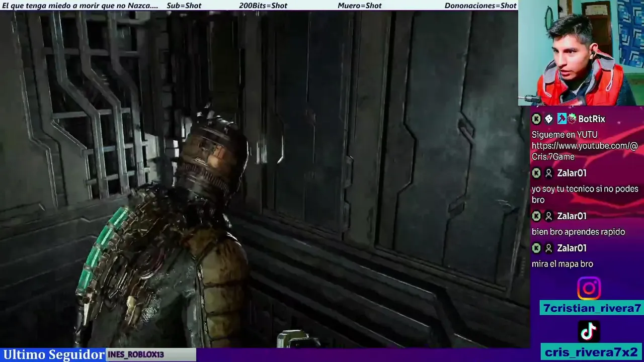Click the 'Sigueme en YUTU' message text
The height and width of the screenshot is (362, 644).
(x=565, y=135)
